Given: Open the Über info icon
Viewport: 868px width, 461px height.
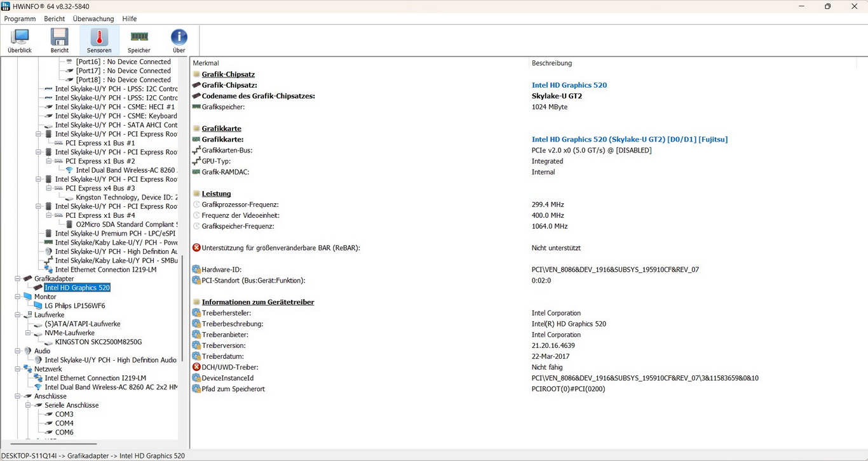Looking at the screenshot, I should (179, 41).
